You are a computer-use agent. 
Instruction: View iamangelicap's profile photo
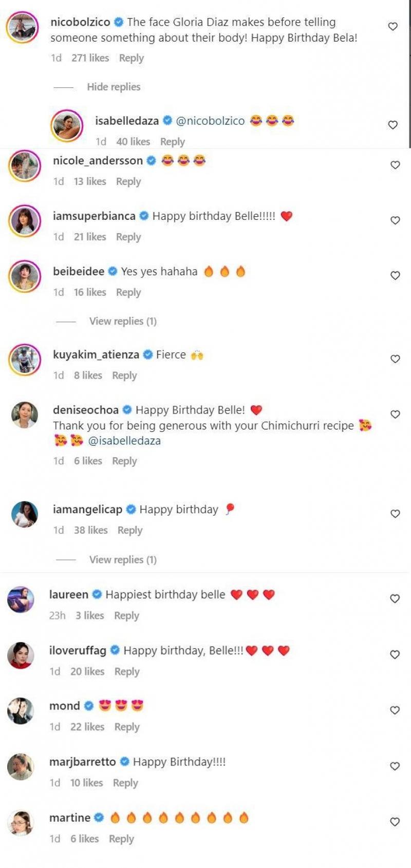24,514
